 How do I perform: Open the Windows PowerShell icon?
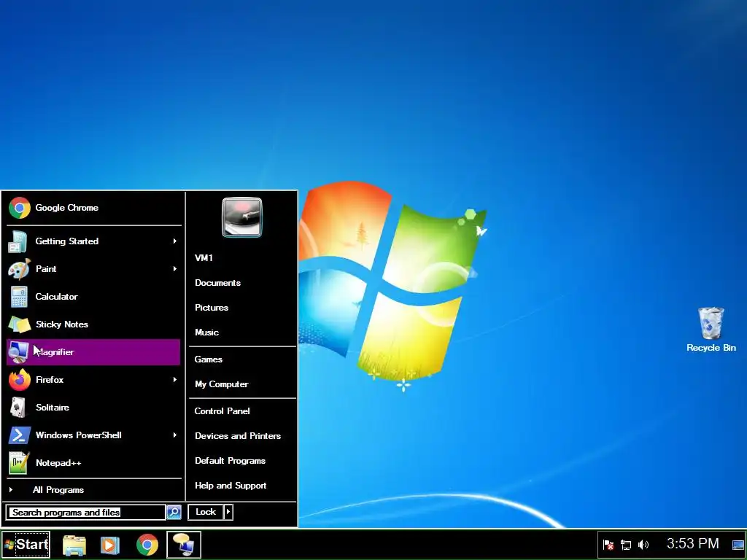(x=20, y=435)
